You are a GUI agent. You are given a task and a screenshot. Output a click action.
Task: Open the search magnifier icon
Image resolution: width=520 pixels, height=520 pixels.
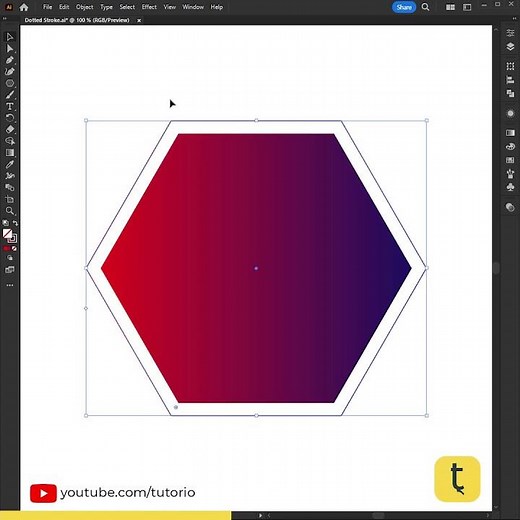426,7
